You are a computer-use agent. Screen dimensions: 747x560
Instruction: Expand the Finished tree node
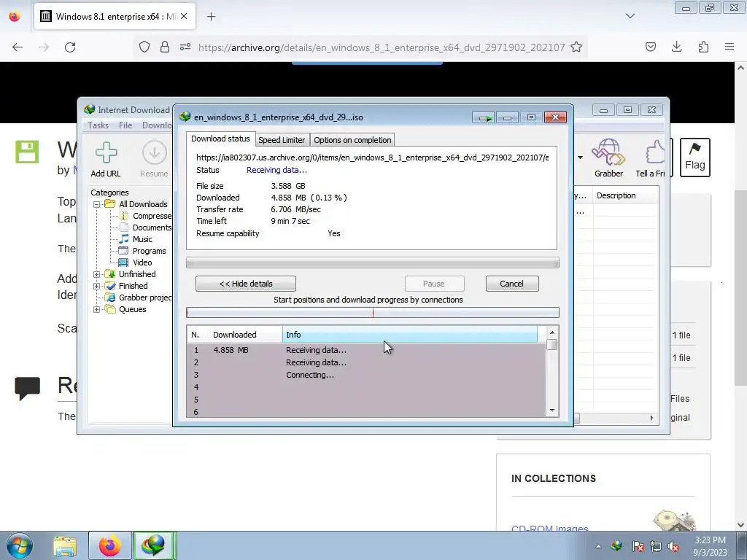[97, 286]
